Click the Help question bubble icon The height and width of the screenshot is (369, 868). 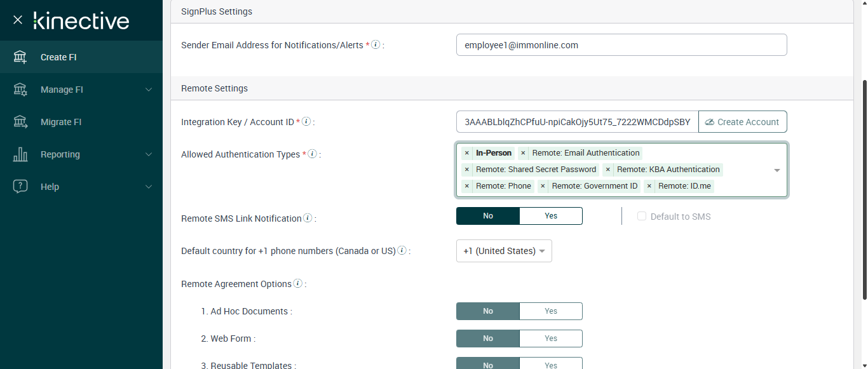tap(20, 187)
